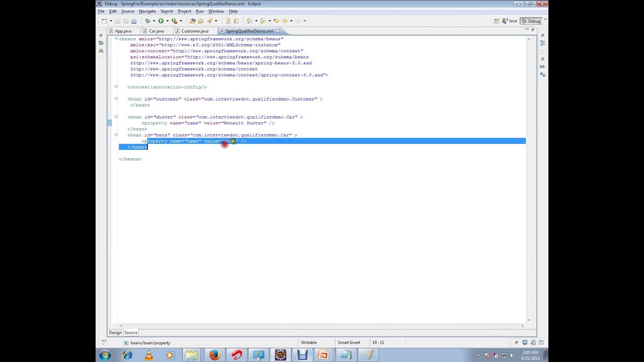644x362 pixels.
Task: Open the Project menu
Action: (184, 11)
